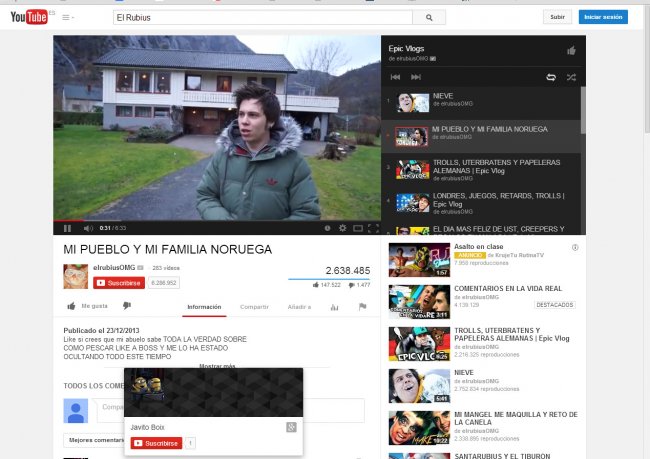Image resolution: width=650 pixels, height=459 pixels.
Task: Open player settings gear icon
Action: coord(342,228)
